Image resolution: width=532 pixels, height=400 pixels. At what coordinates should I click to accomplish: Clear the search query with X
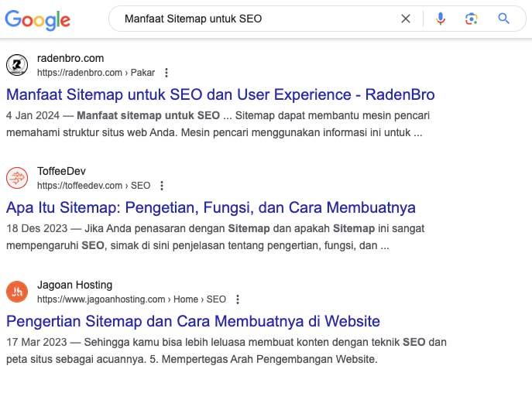coord(406,19)
